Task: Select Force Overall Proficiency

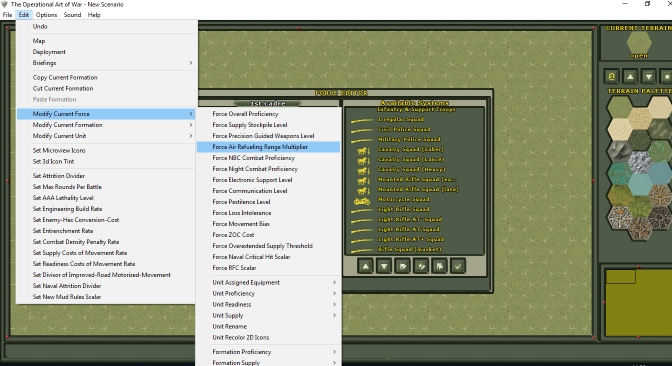Action: (269, 114)
